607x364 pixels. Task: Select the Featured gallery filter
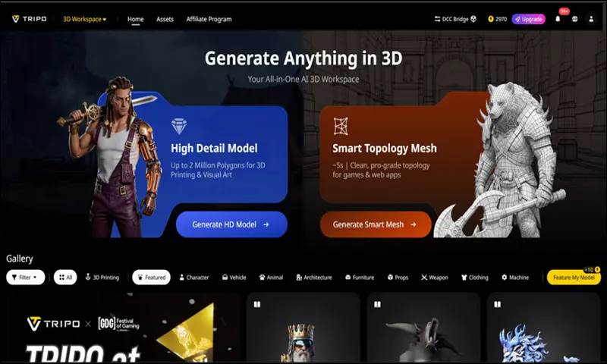coord(151,278)
